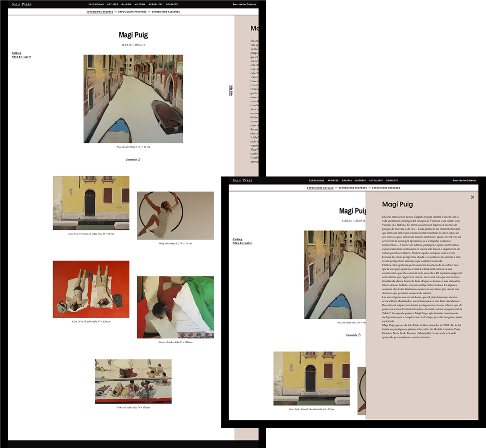Click caption 'Frame, oli sobre tela'
Screen dimensions: 486x448
tap(133, 408)
